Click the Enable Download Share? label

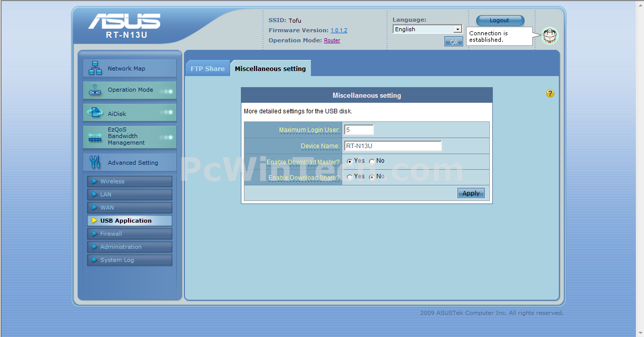click(x=304, y=178)
